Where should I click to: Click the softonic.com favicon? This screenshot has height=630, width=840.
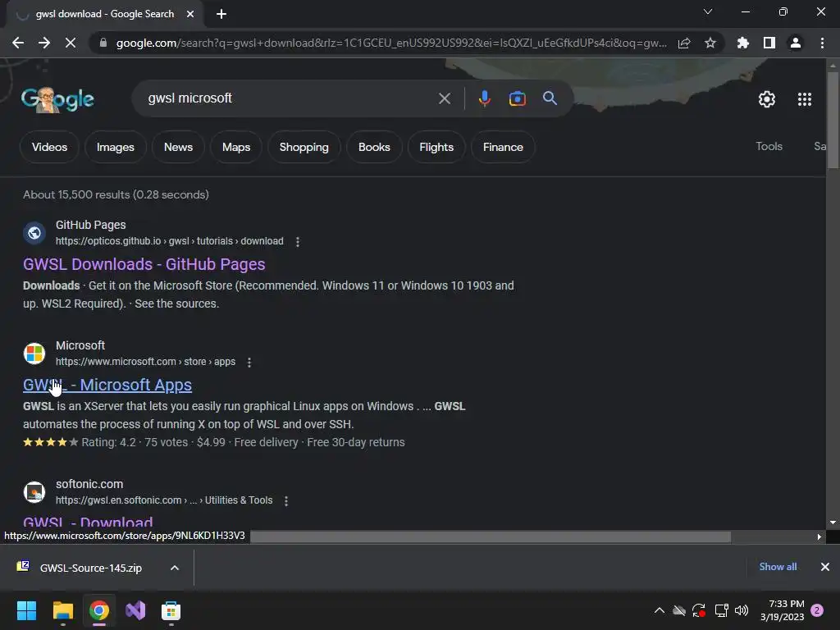pos(34,492)
